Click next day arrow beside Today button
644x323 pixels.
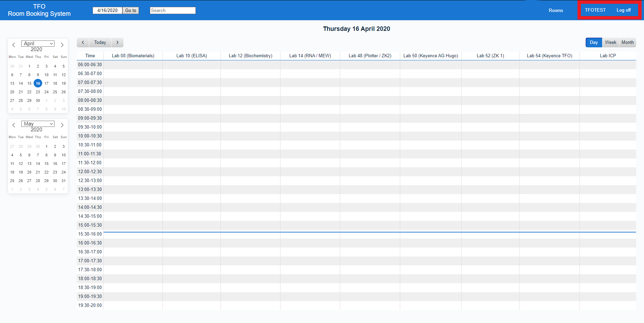coord(117,43)
